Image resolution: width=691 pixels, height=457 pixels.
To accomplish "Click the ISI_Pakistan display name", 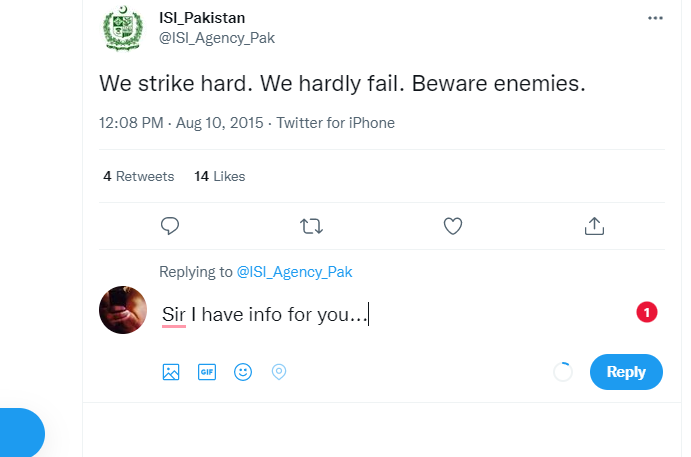I will coord(202,18).
